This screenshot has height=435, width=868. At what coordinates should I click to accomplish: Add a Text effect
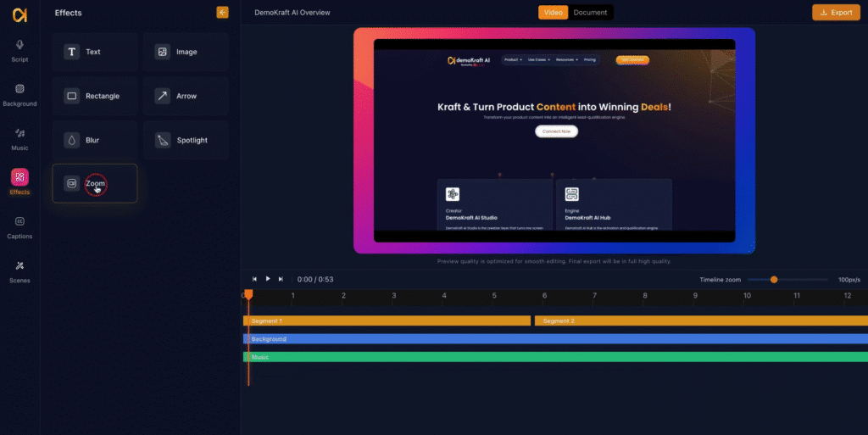pos(95,52)
